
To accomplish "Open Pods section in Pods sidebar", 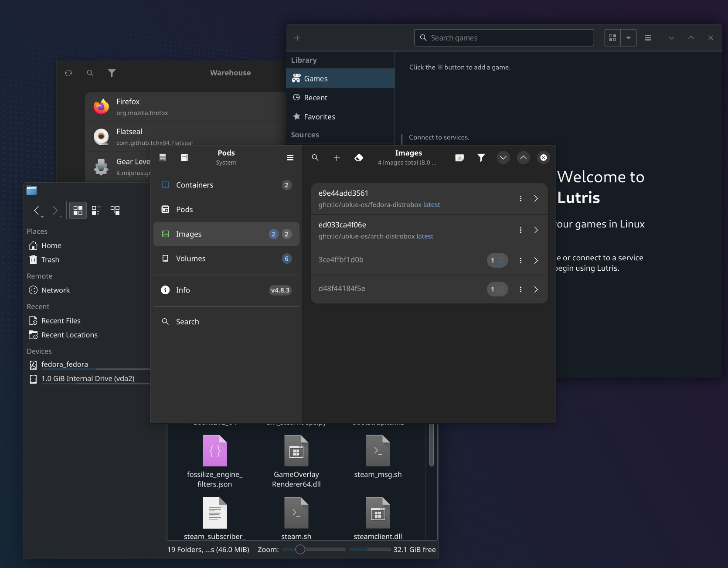I will [226, 210].
